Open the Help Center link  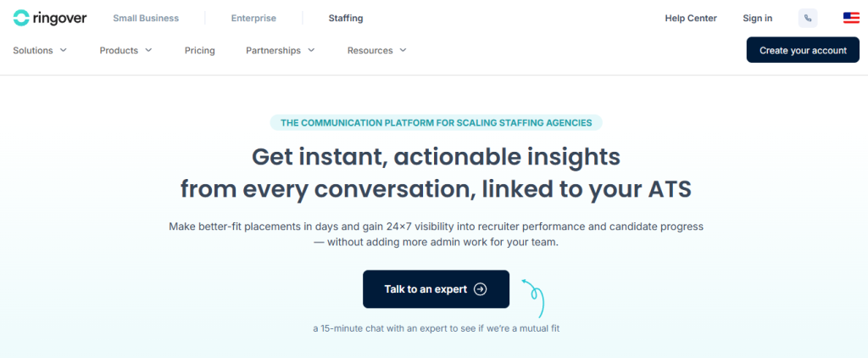[x=690, y=18]
